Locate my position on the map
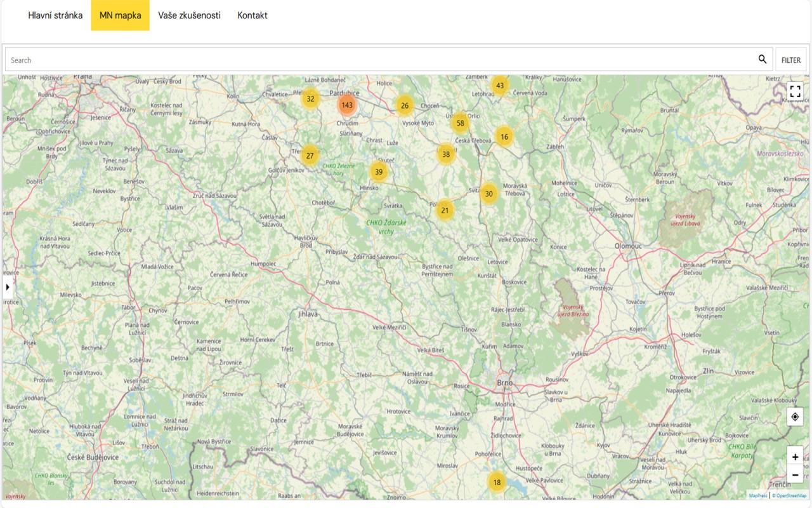Viewport: 812px width, 508px height. coord(795,417)
